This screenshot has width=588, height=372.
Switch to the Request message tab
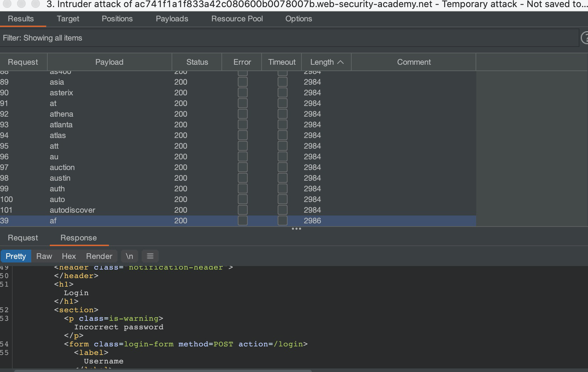pos(23,238)
